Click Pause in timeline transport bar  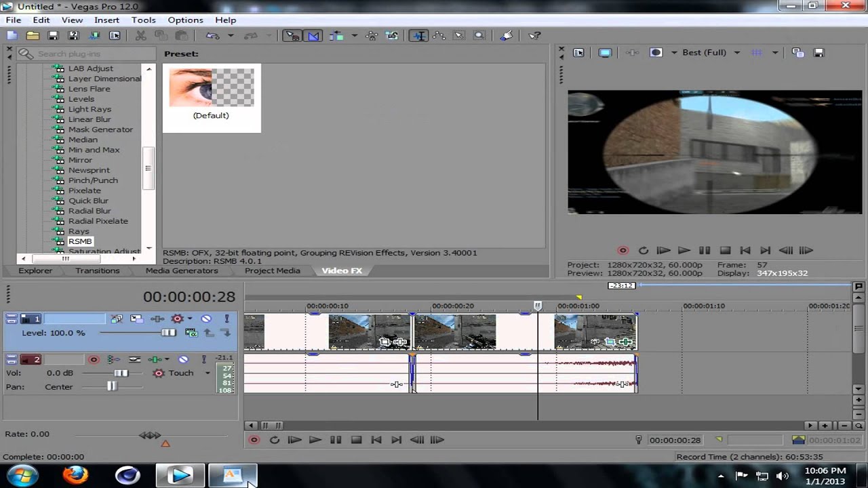click(x=336, y=440)
